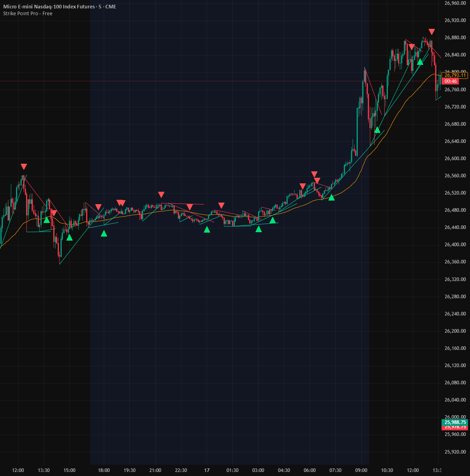Click the 26,880.00 price axis label
Image resolution: width=470 pixels, height=476 pixels.
(x=455, y=38)
